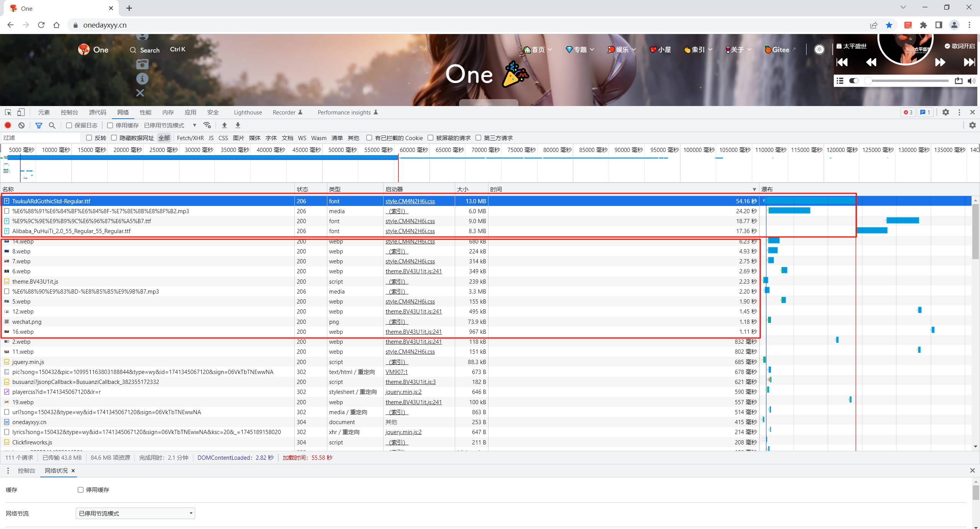Screen dimensions: 980x529
Task: Focus the 过滤 filter input
Action: pos(41,138)
